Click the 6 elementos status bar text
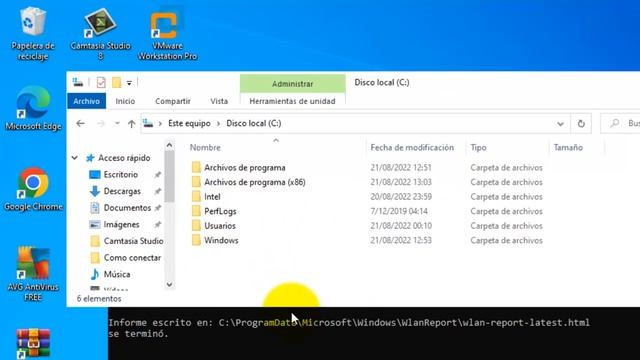Screen dimensions: 640x360 point(99,298)
